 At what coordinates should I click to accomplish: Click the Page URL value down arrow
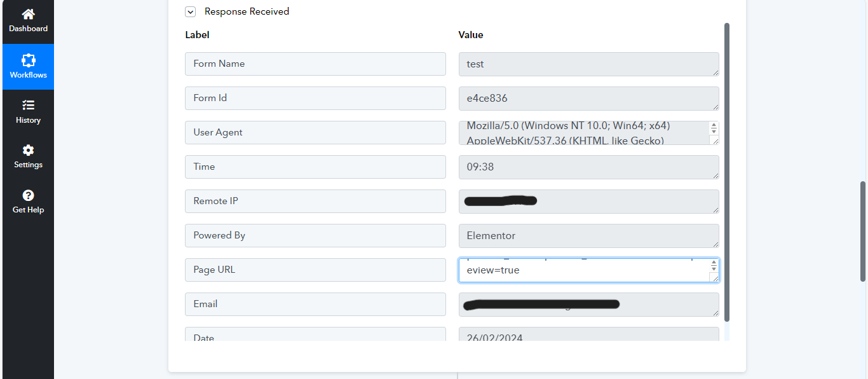pyautogui.click(x=714, y=270)
